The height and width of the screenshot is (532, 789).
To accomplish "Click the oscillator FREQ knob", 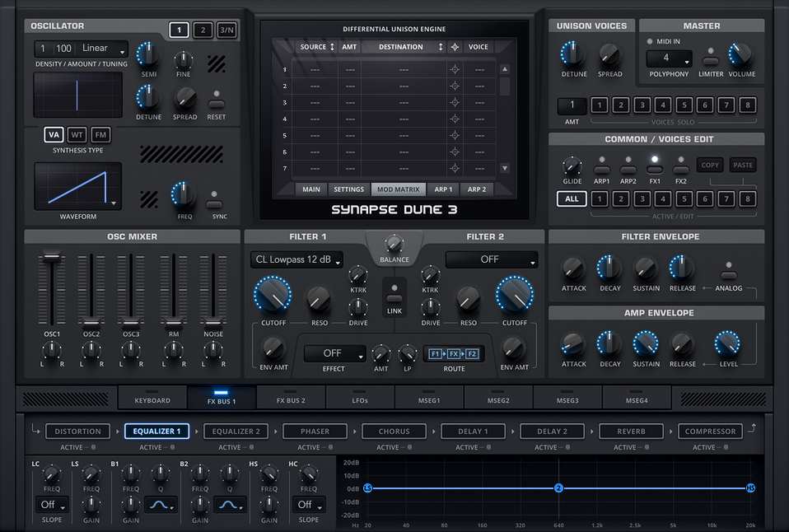I will (184, 195).
